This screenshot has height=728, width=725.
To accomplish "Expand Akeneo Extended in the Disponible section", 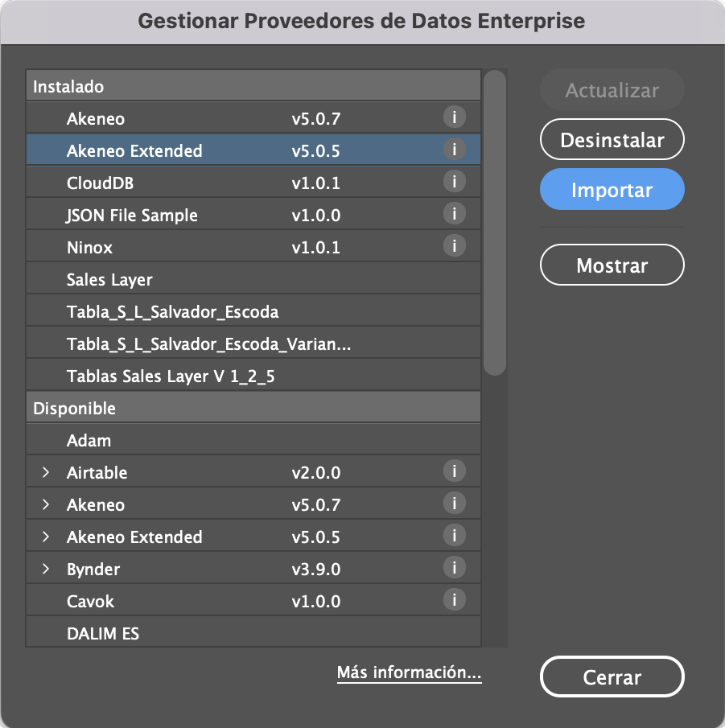I will click(x=47, y=536).
